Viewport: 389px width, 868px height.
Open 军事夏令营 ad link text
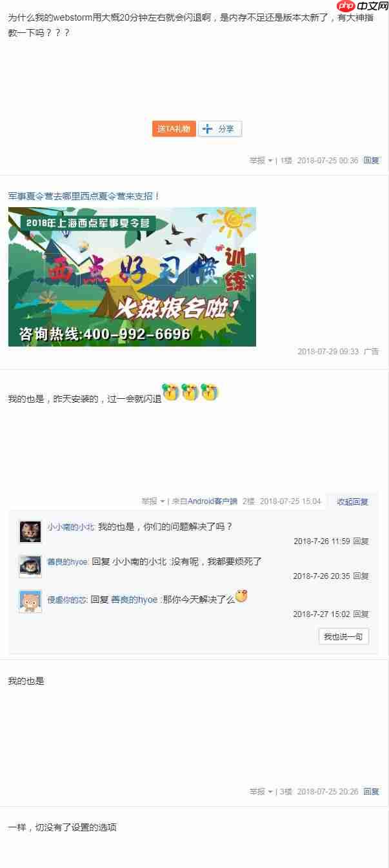pos(84,196)
